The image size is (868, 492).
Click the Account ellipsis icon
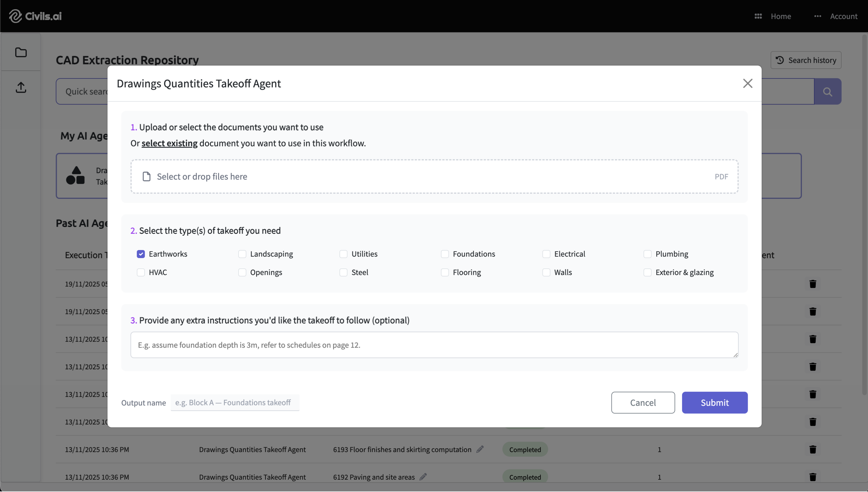[817, 16]
